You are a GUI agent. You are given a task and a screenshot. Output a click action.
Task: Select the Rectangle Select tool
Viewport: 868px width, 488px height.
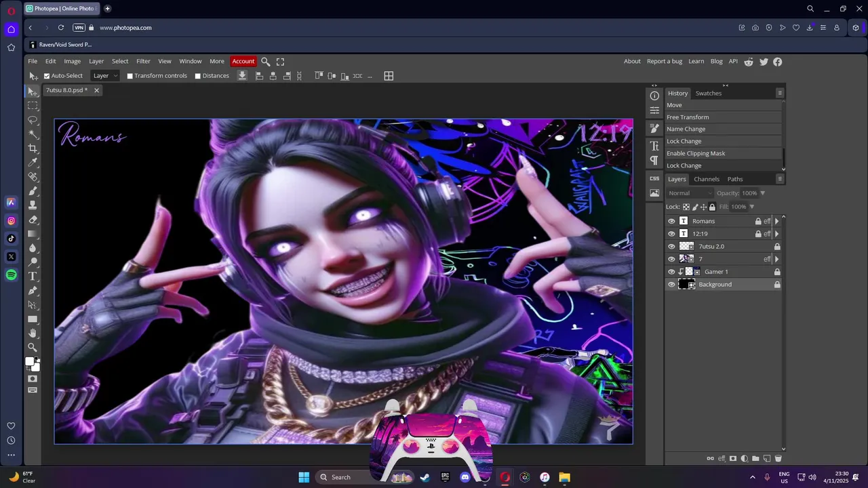[33, 106]
